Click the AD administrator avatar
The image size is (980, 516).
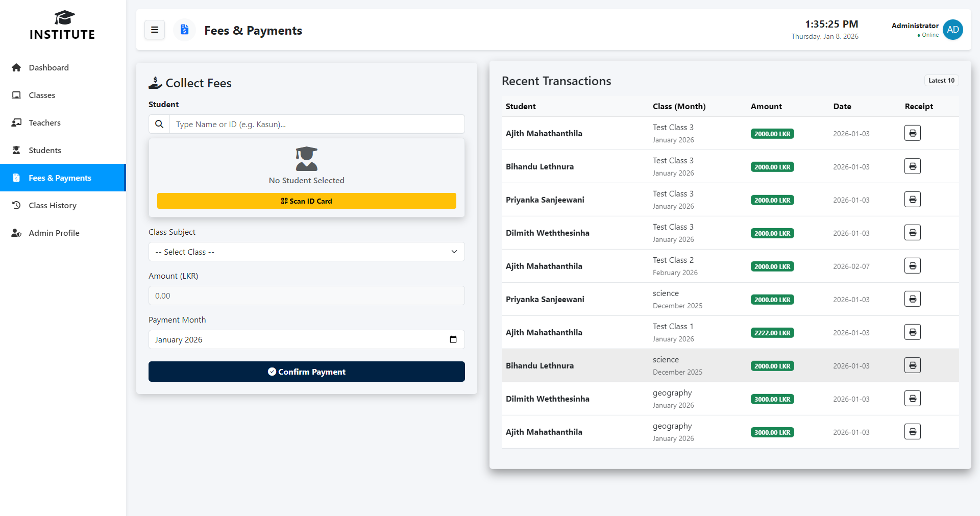[952, 30]
